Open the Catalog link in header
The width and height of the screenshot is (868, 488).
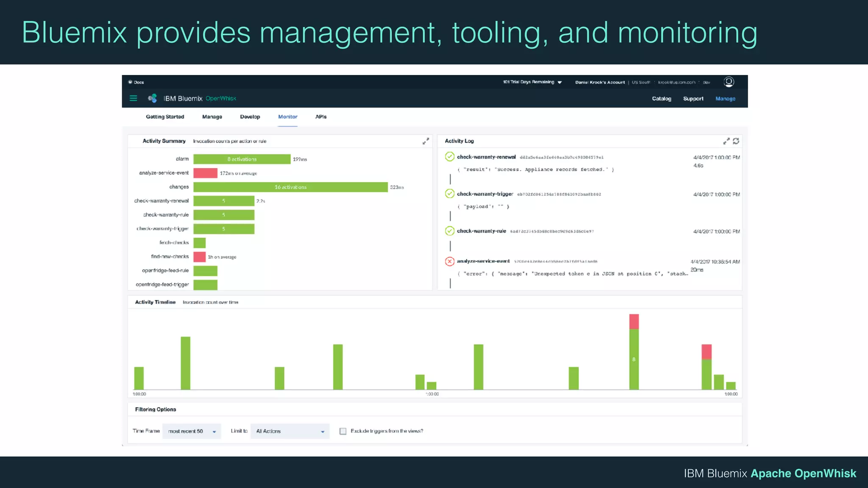[x=662, y=99]
